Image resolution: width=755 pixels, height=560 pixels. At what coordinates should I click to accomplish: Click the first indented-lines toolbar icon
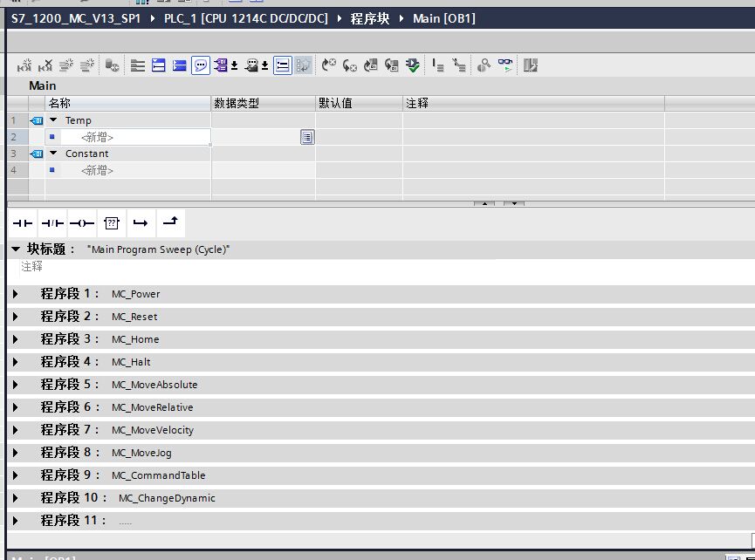click(x=437, y=65)
